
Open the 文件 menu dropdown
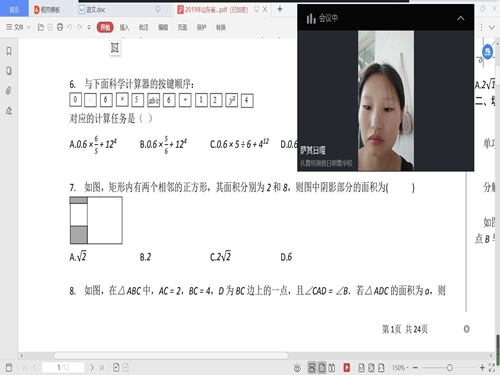pyautogui.click(x=18, y=27)
